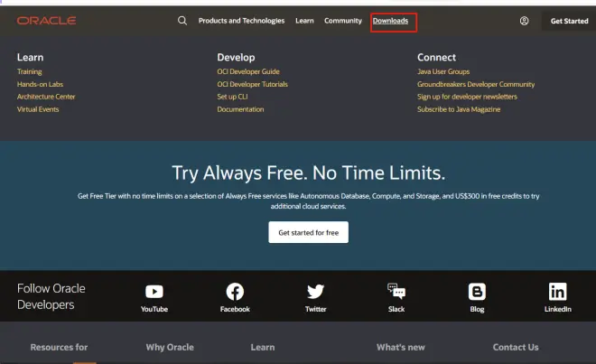
Task: Click Subscribe to Java Magazine link
Action: [459, 109]
